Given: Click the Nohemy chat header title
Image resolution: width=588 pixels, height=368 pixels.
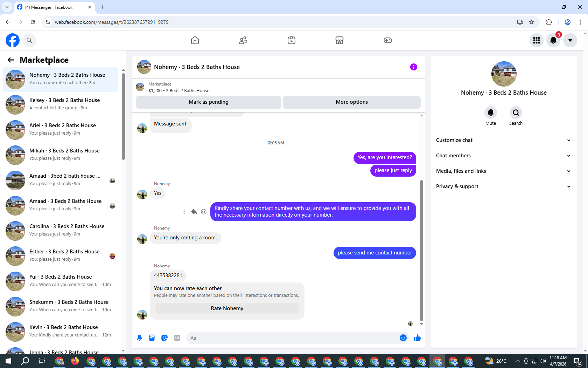Looking at the screenshot, I should click(197, 67).
